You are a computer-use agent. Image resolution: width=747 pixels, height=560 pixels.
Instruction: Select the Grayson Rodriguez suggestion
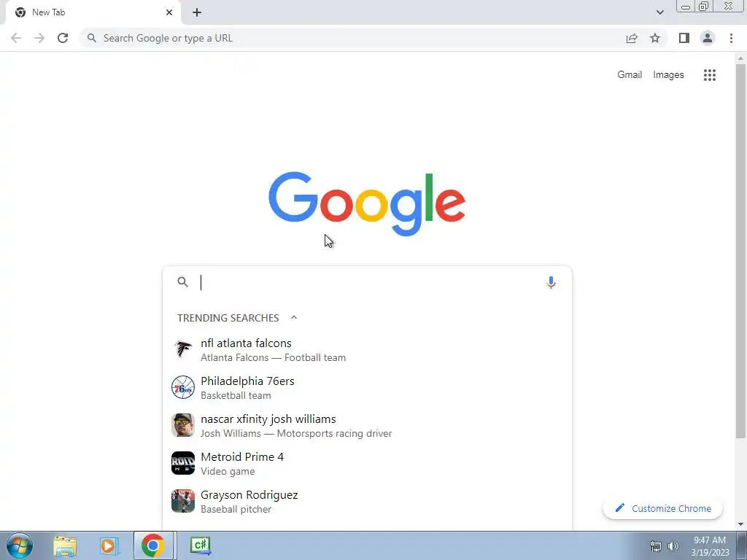(367, 502)
